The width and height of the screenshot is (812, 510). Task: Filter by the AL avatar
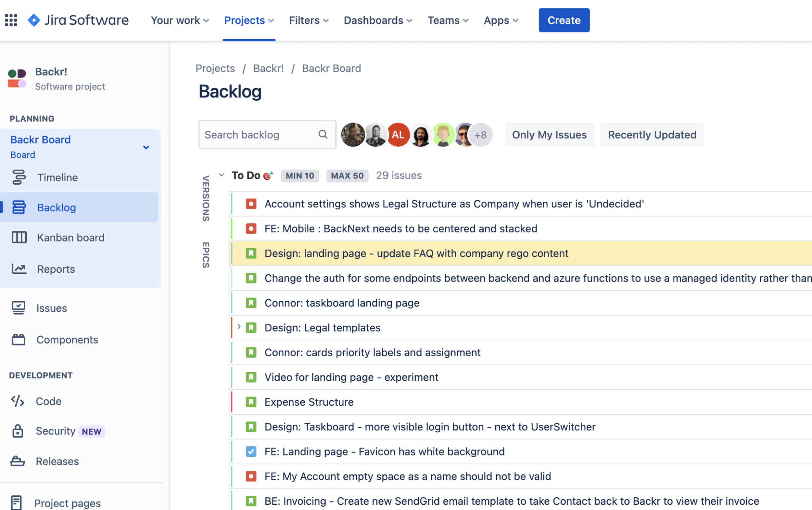[x=398, y=135]
